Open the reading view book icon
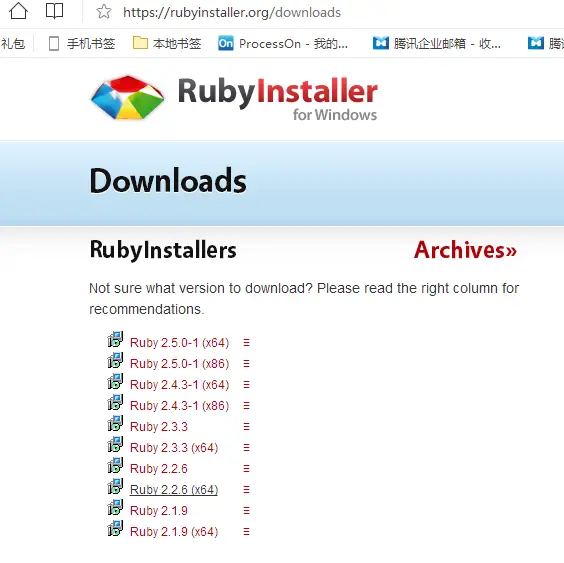This screenshot has height=563, width=564. click(x=55, y=11)
